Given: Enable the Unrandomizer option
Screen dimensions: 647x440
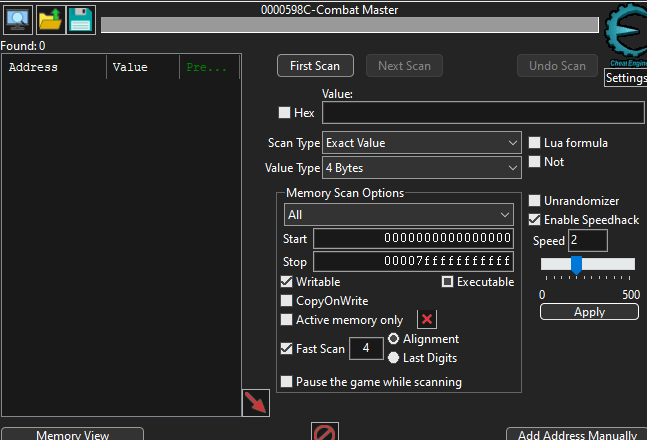Looking at the screenshot, I should click(534, 201).
